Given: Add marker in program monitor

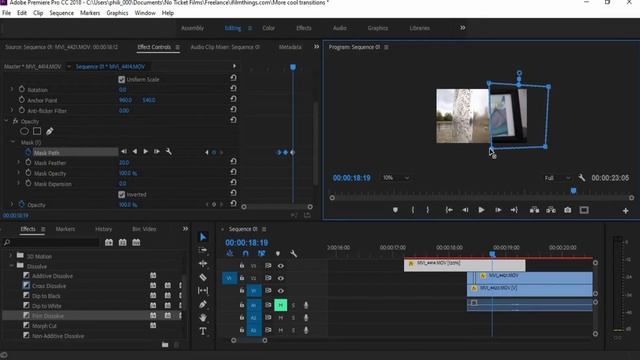Looking at the screenshot, I should pyautogui.click(x=395, y=210).
